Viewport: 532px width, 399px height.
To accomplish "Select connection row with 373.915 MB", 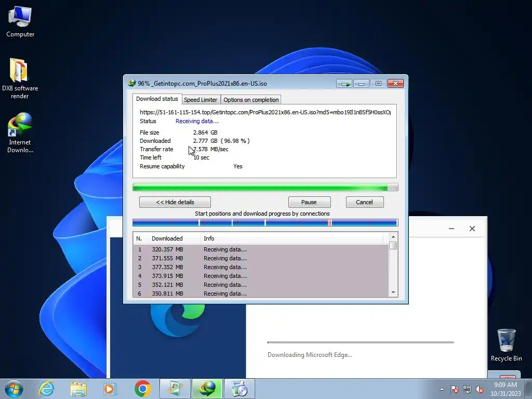I will point(261,276).
